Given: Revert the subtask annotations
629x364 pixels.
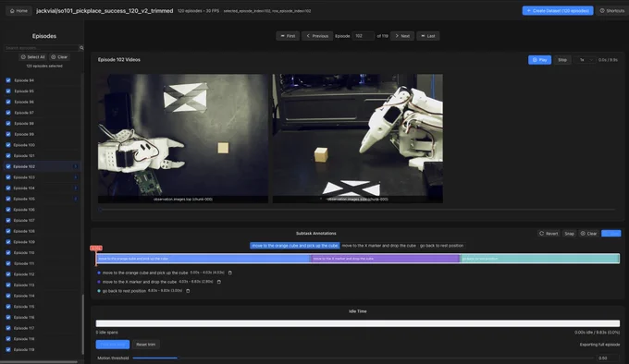Looking at the screenshot, I should point(549,234).
